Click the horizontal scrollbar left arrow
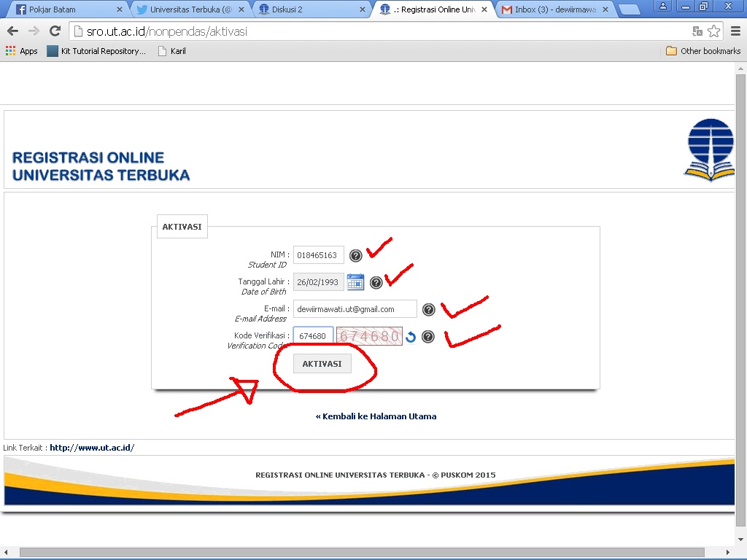Image resolution: width=747 pixels, height=560 pixels. tap(6, 553)
